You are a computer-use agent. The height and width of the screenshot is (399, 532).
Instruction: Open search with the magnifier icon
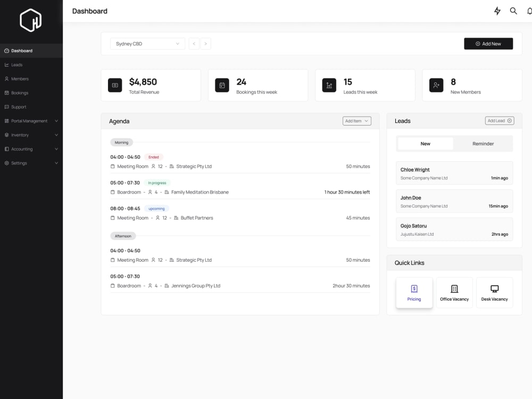pos(513,11)
